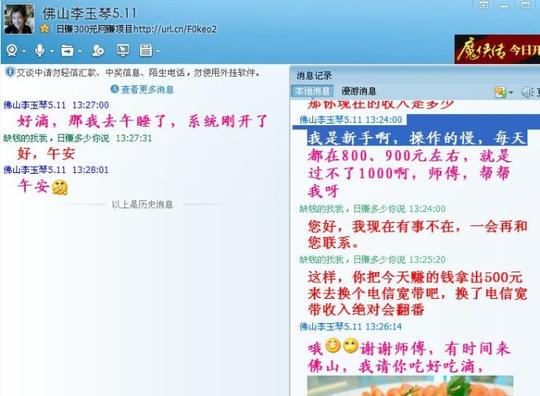Click record sender line 佛山李玉琴5.11 13:26:14

click(x=351, y=326)
